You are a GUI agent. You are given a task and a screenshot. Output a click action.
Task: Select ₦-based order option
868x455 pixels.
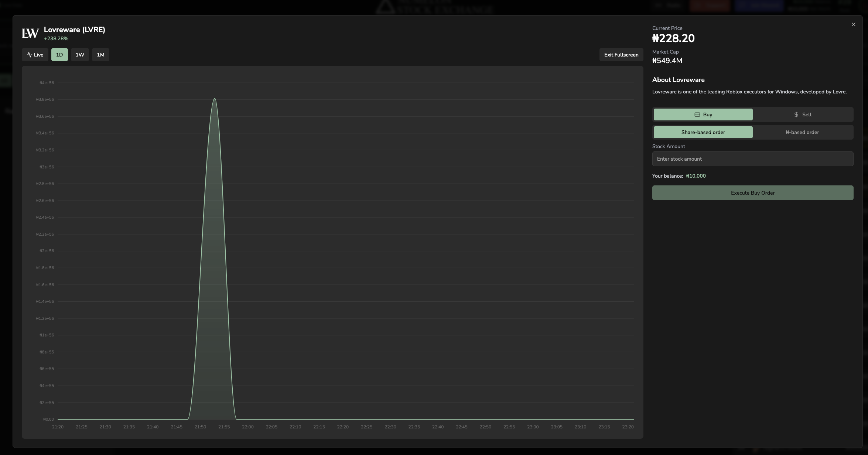[x=803, y=132]
